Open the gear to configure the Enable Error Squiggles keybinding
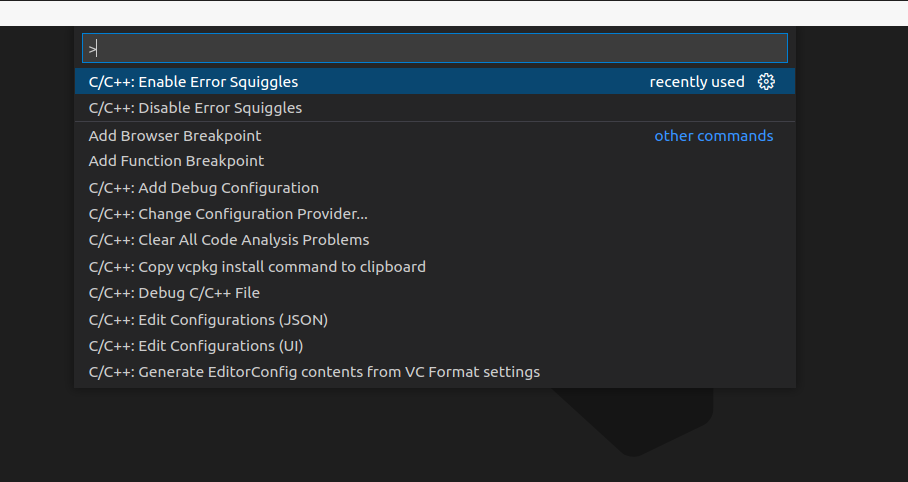The height and width of the screenshot is (482, 908). click(766, 82)
